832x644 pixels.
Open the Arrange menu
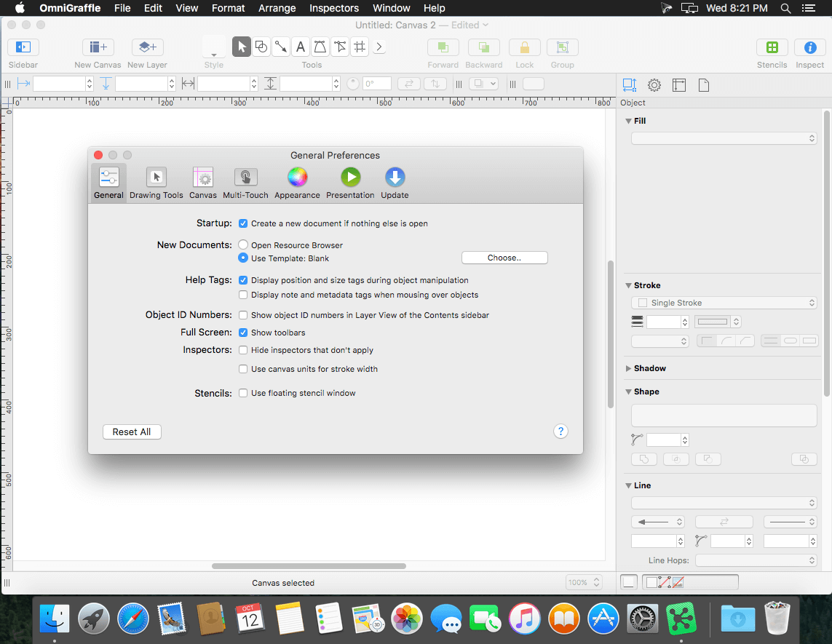(x=277, y=8)
